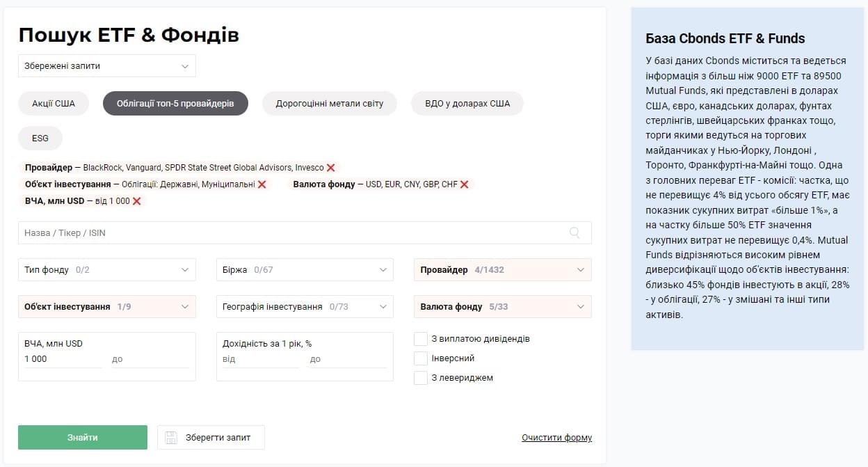Check the З левериджем option
Screen dimensions: 868x467
click(x=421, y=378)
